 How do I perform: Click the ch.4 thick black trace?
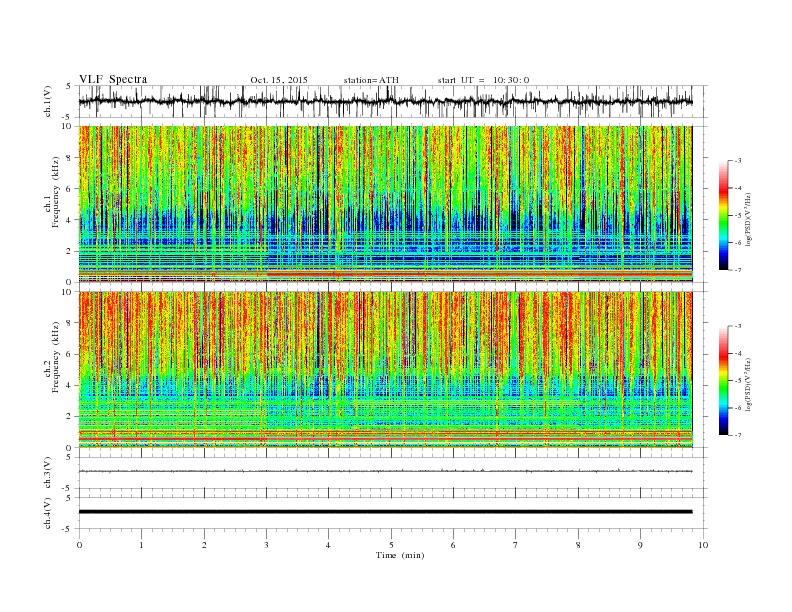point(385,512)
